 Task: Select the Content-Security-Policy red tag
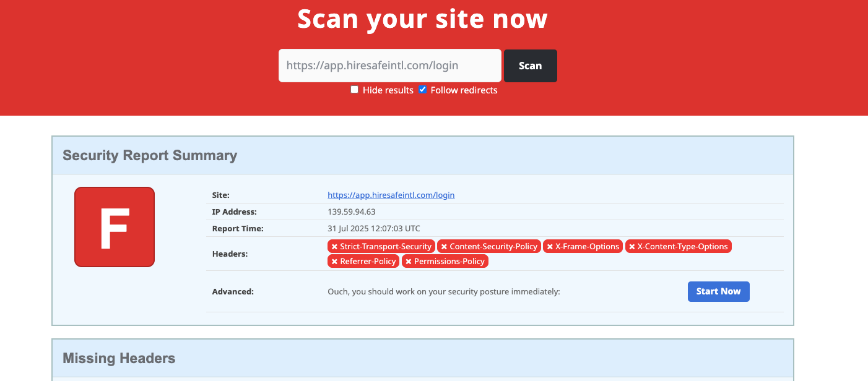point(489,246)
